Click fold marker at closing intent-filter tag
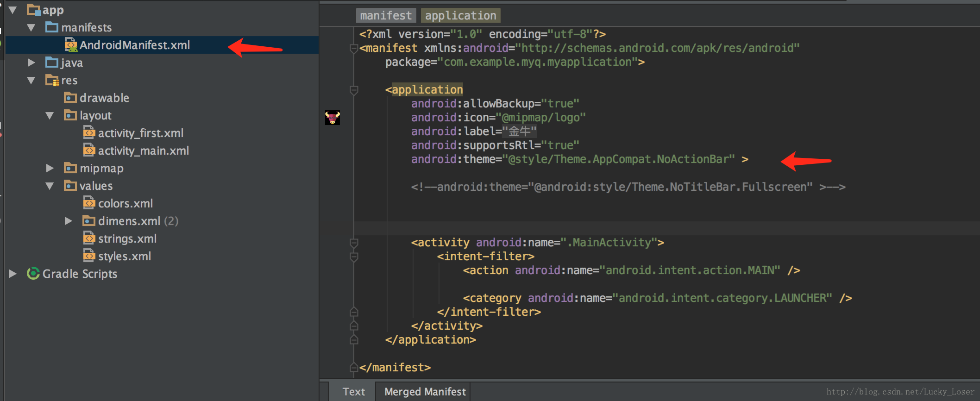 click(x=354, y=312)
